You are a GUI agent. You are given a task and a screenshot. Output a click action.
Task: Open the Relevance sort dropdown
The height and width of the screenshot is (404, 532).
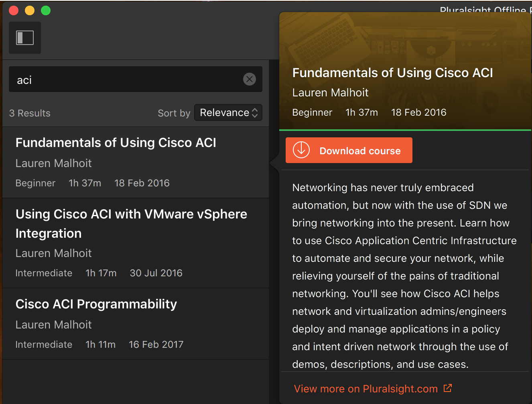point(228,112)
